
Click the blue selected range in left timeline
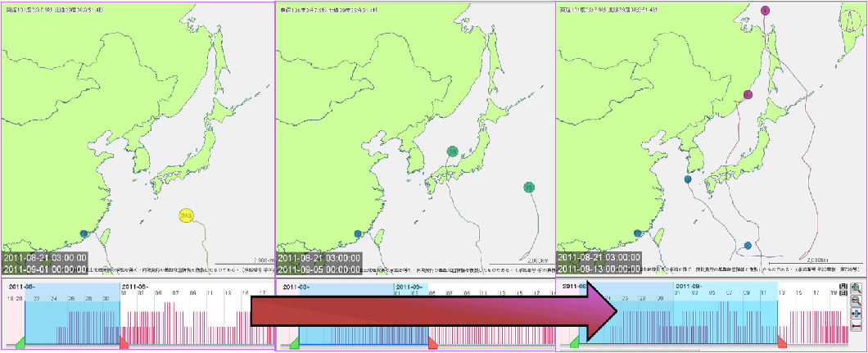tap(72, 315)
